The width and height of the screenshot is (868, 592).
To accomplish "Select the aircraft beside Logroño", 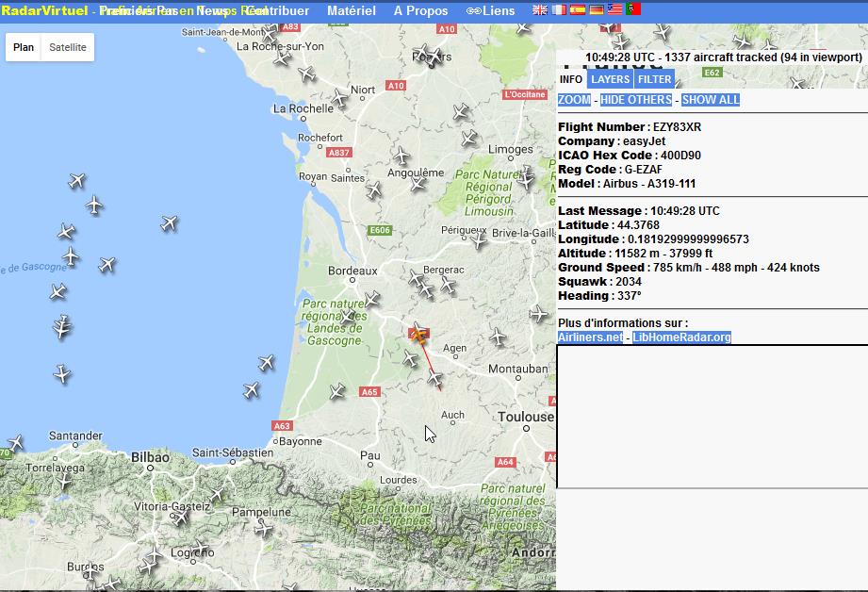I will (202, 549).
